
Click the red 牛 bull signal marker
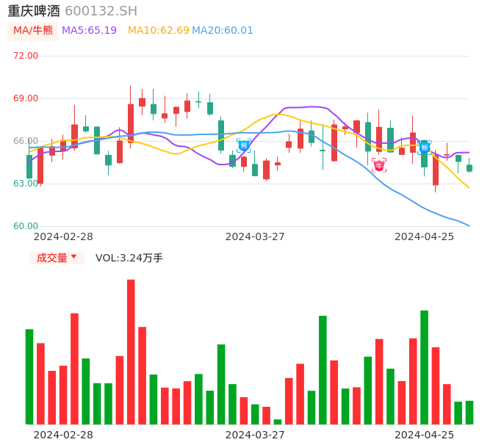(379, 165)
